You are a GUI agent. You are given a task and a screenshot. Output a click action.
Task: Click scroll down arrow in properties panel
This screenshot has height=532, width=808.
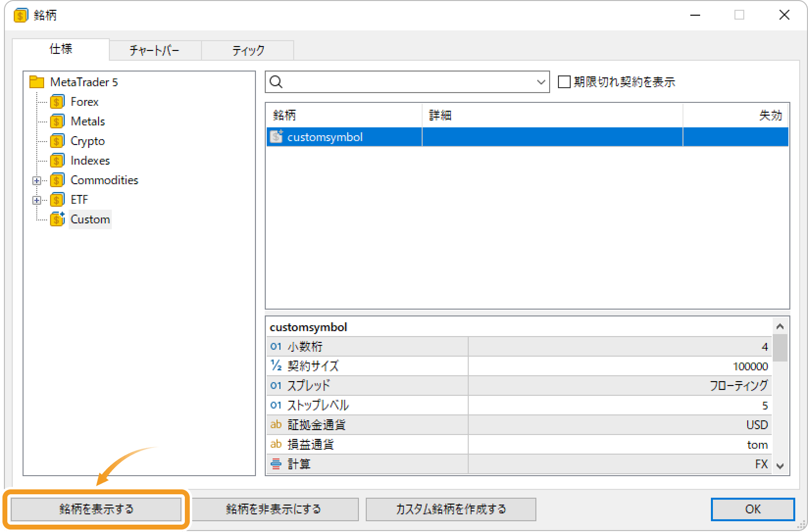780,466
